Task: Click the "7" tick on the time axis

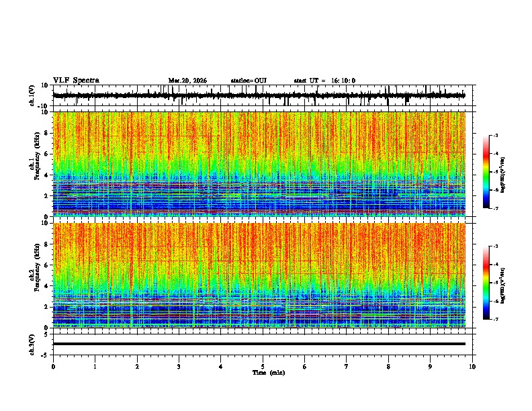Action: 346,367
